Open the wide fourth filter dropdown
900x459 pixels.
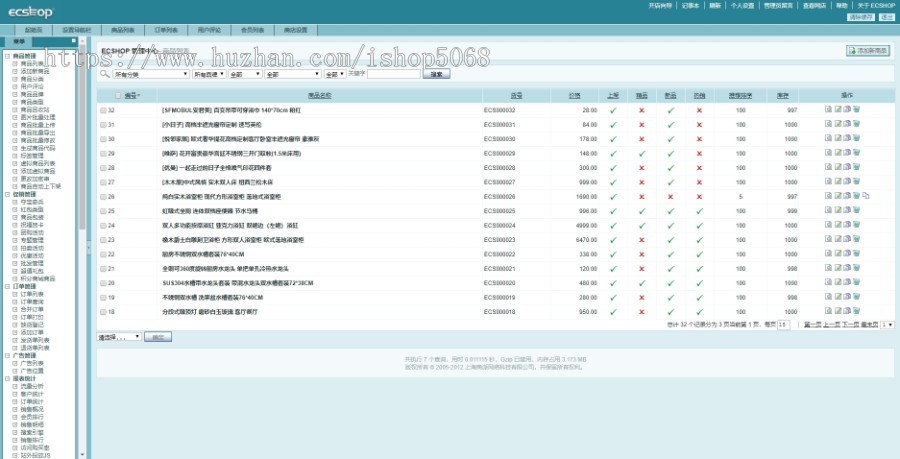click(293, 75)
